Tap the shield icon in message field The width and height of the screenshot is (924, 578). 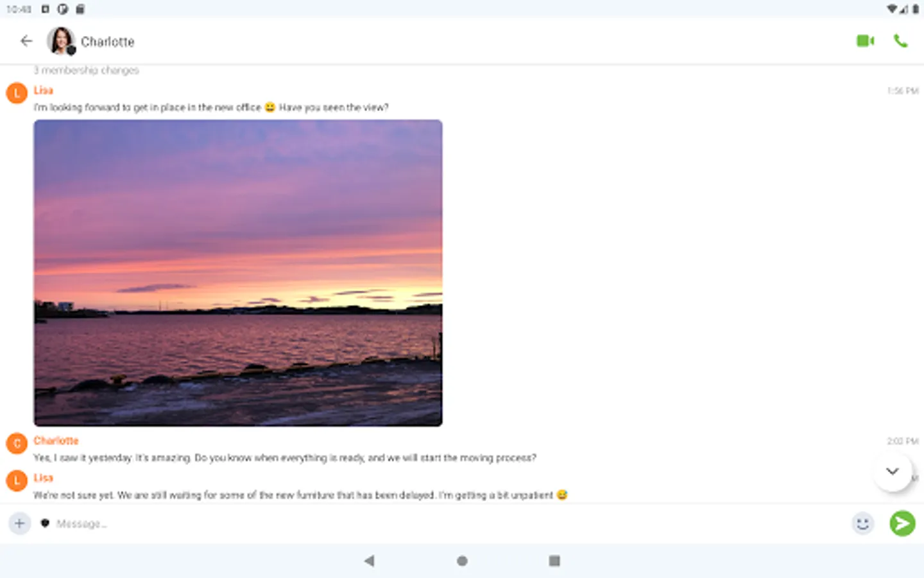[45, 523]
